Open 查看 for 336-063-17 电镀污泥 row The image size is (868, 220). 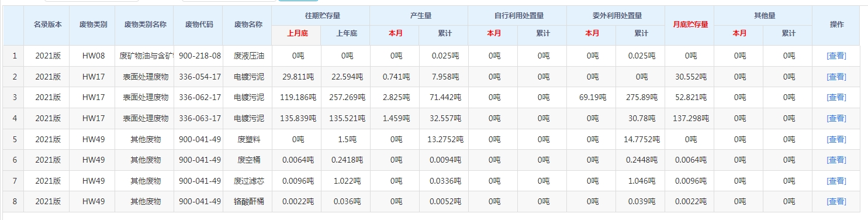[x=836, y=118]
